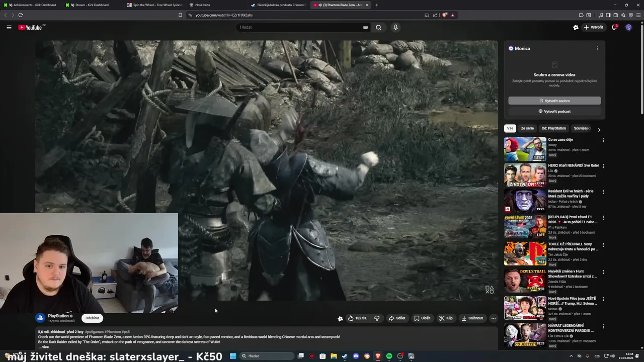Like the video with 182 tis.

[357, 318]
